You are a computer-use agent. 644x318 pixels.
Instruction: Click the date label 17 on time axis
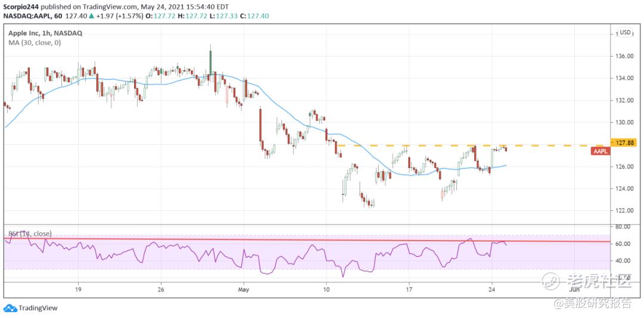[x=409, y=289]
